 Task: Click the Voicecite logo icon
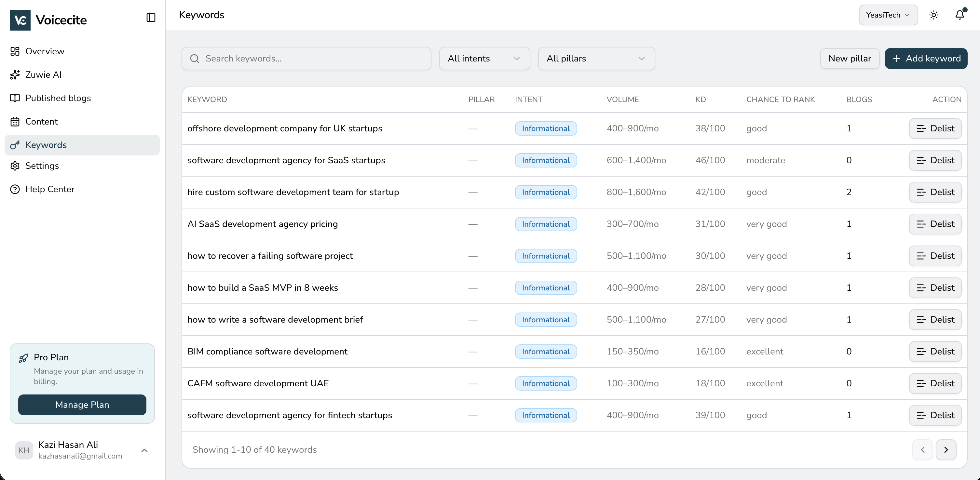click(20, 20)
